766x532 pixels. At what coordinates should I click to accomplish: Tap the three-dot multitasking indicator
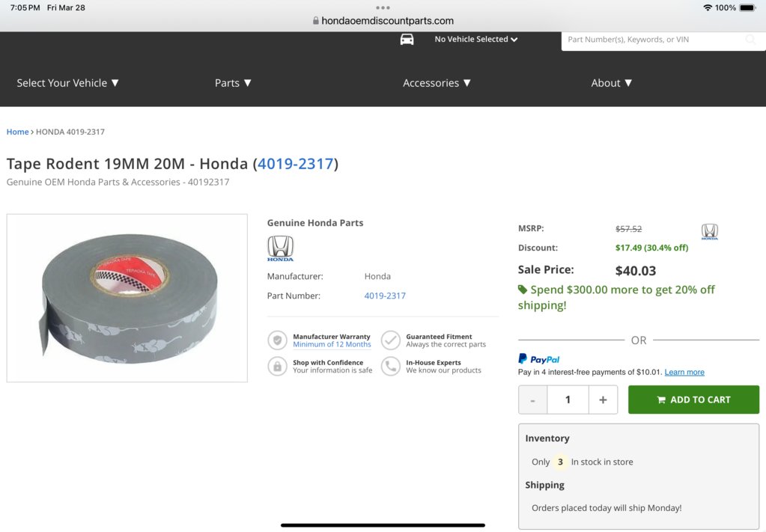tap(383, 7)
